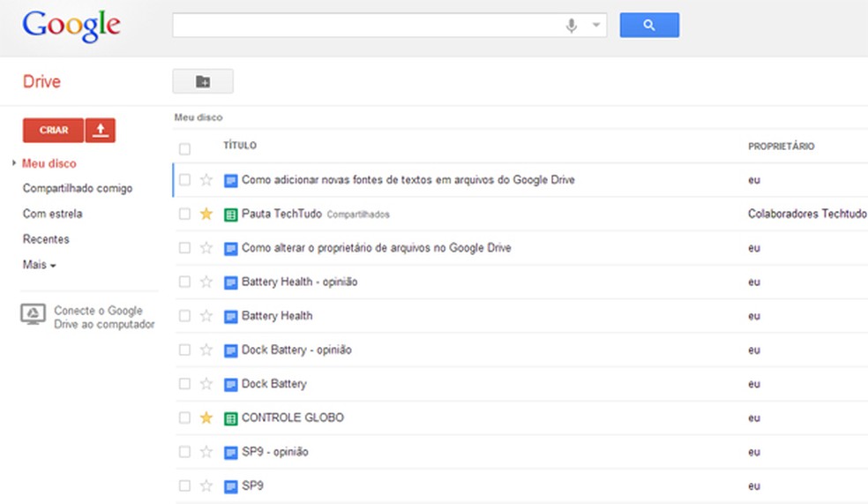Screen dimensions: 868x504
Task: Select Meu disco in sidebar
Action: (x=49, y=163)
